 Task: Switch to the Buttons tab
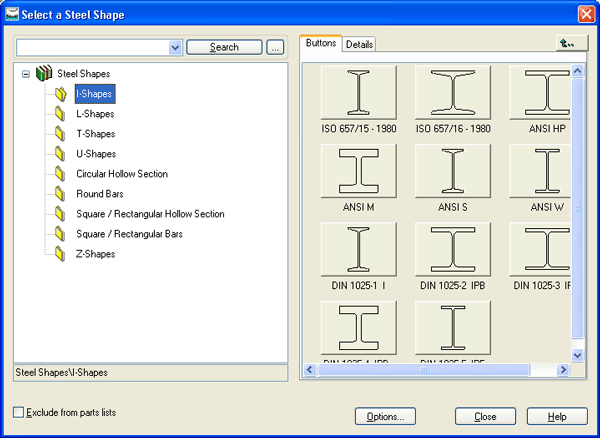click(x=320, y=44)
